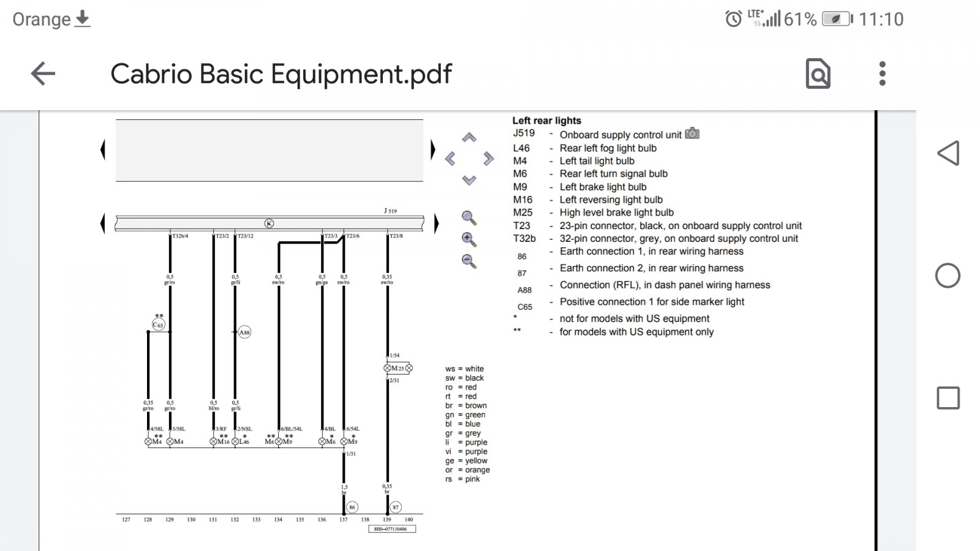Tap the LTE signal strength indicator

click(764, 18)
